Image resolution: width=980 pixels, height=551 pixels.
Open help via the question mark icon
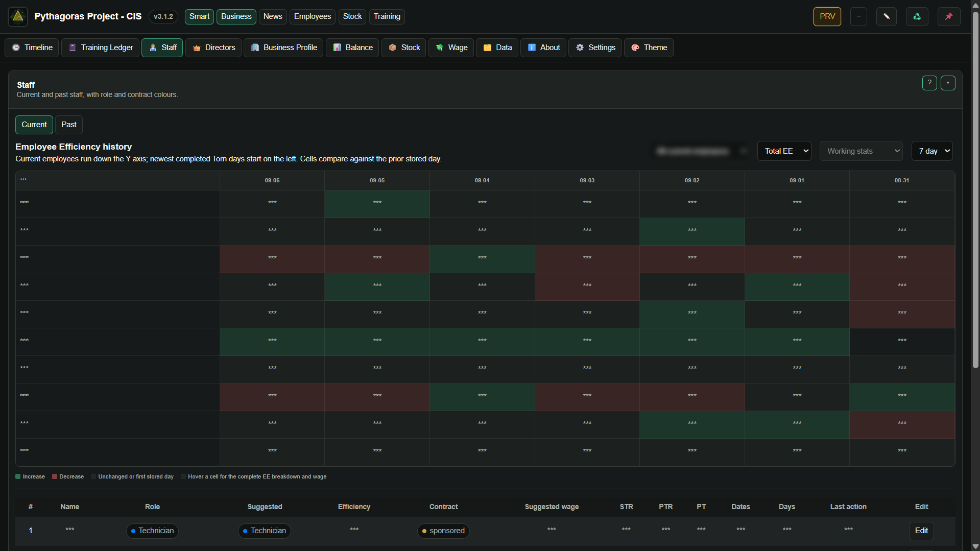929,83
